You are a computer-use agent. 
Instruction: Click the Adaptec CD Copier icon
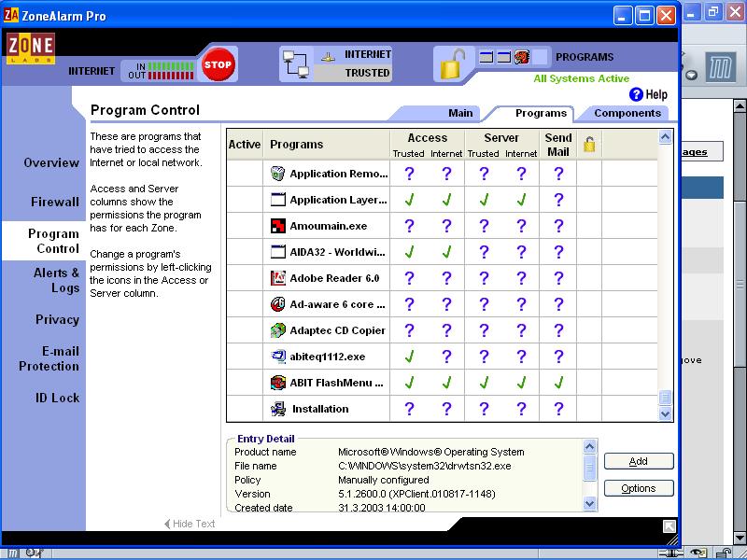(277, 330)
